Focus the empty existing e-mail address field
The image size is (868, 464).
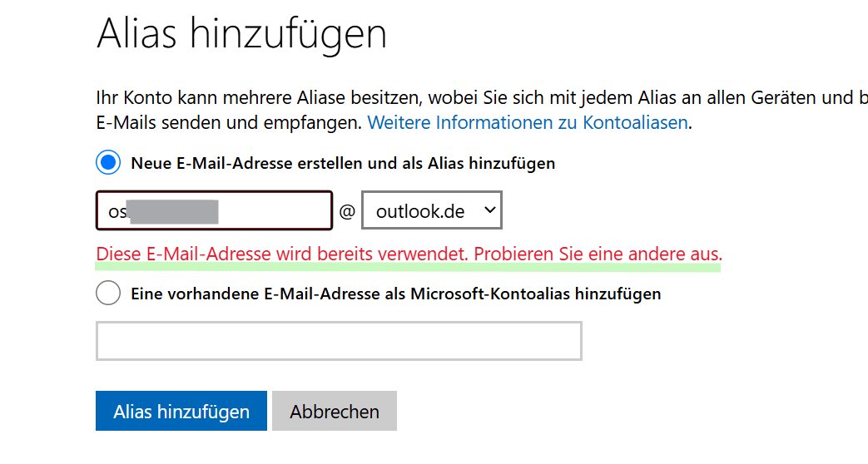coord(339,341)
